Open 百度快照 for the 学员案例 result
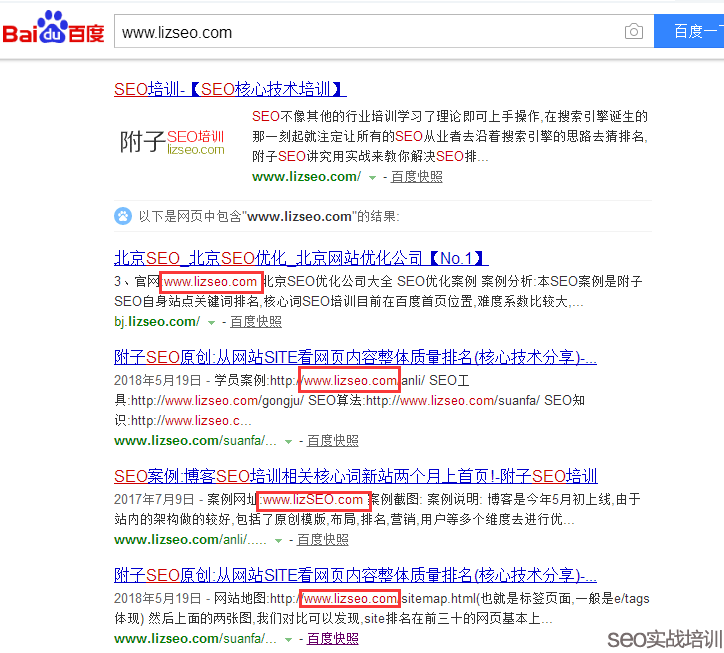 click(x=332, y=441)
